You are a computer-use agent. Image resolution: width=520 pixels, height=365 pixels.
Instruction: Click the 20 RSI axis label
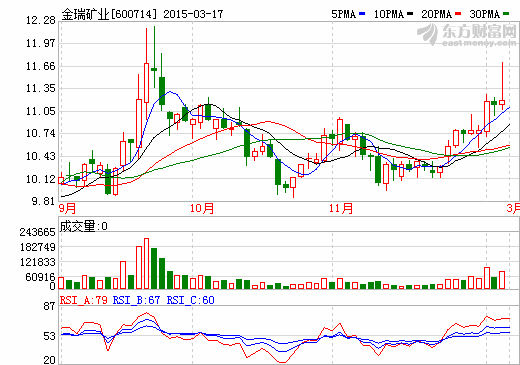tap(49, 360)
